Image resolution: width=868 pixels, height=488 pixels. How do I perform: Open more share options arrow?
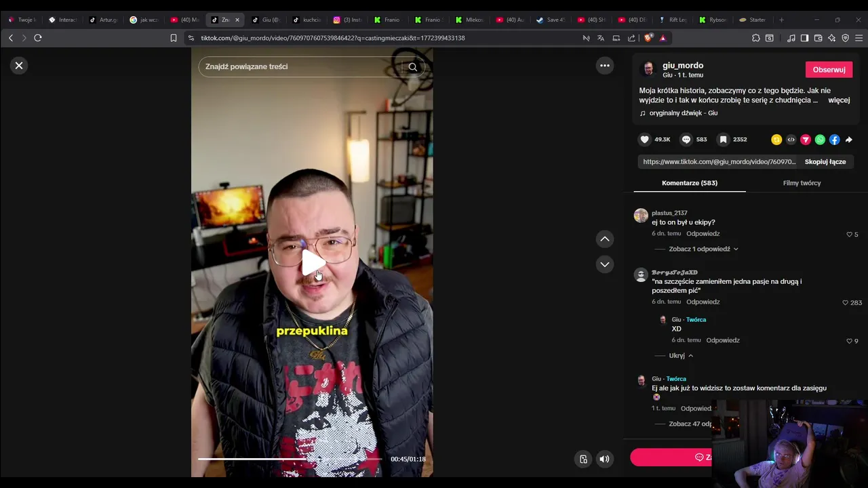pyautogui.click(x=849, y=140)
